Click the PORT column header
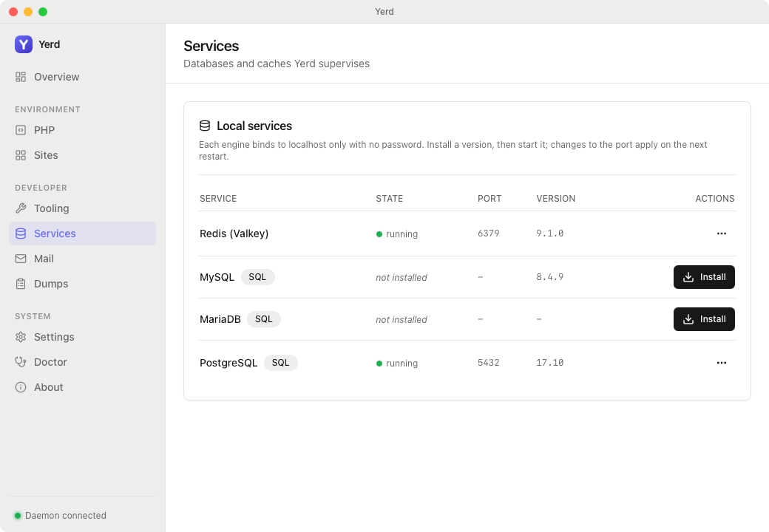The width and height of the screenshot is (769, 532). tap(489, 199)
